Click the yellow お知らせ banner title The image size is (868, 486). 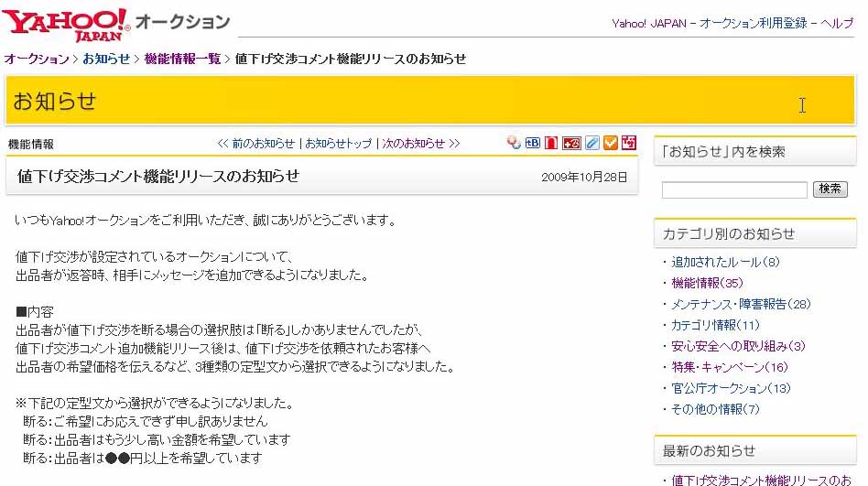(x=54, y=102)
